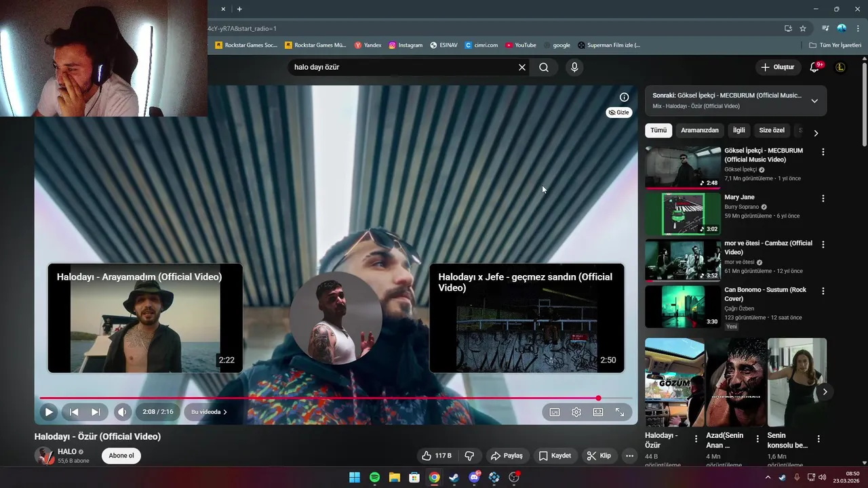Open suggested video Halodayı x Jefe geçmez sandın
Viewport: 868px width, 488px height.
527,318
